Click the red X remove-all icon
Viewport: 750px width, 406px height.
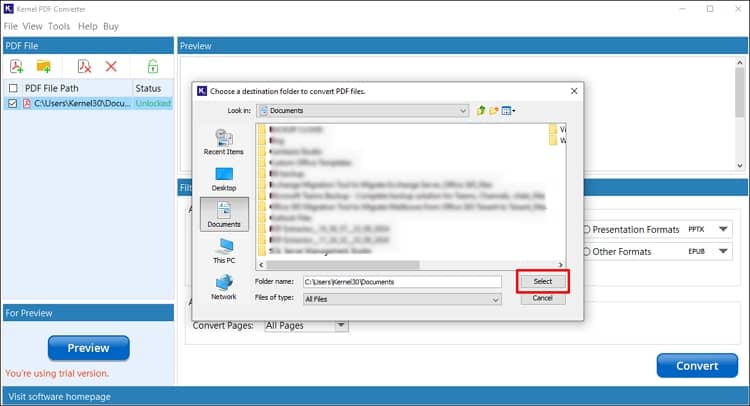click(x=111, y=66)
